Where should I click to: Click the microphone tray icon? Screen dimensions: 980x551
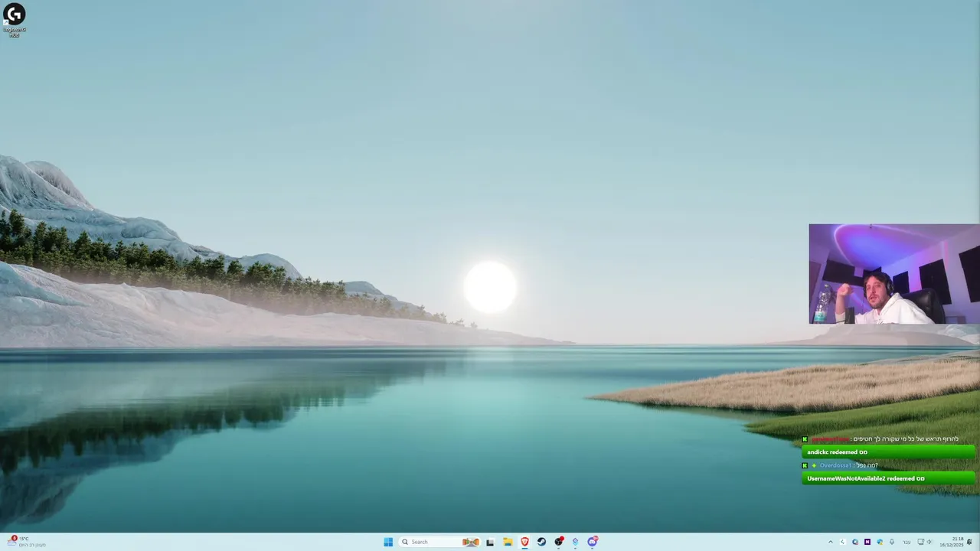(892, 542)
